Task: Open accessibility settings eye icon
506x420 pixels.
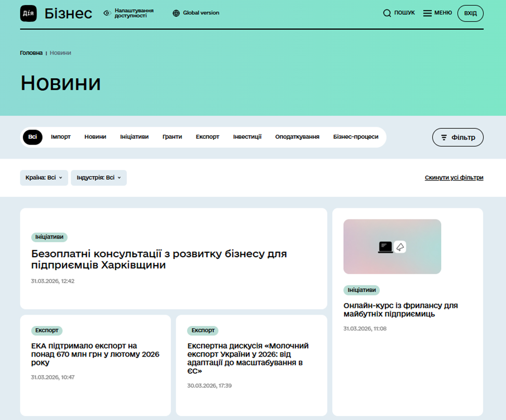Action: (107, 13)
